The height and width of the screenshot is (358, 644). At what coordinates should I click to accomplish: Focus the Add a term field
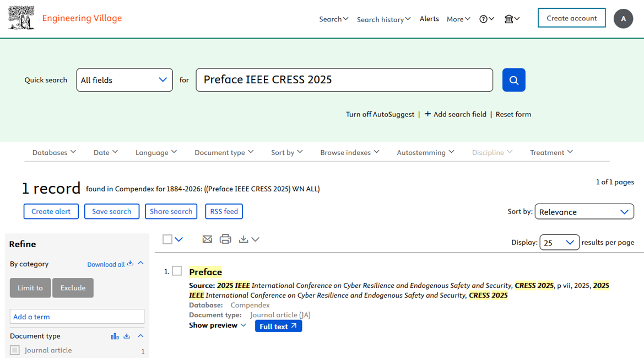[77, 317]
